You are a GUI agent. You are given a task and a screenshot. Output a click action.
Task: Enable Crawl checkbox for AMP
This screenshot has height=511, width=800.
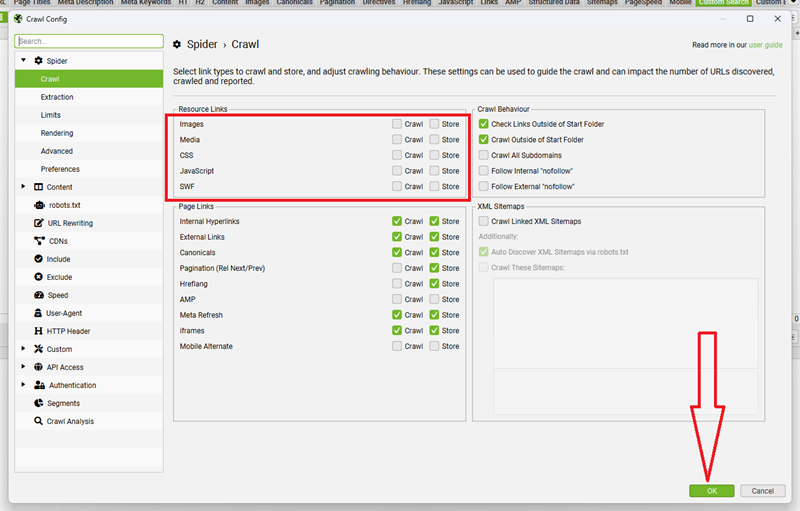[x=397, y=299]
